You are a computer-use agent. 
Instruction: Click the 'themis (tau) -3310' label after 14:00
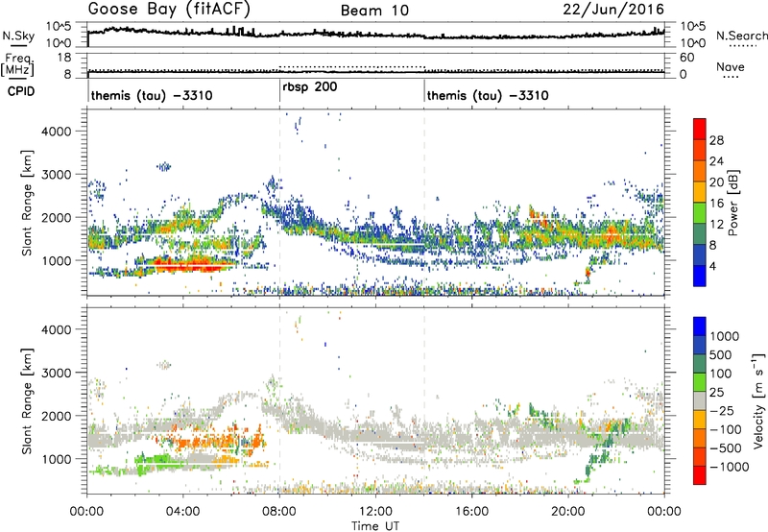[488, 95]
